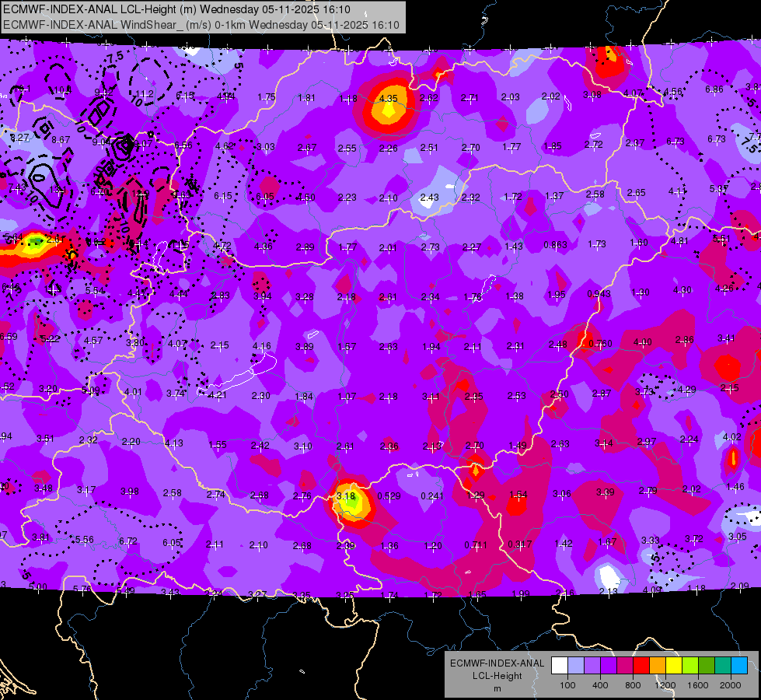Viewport: 761px width, 700px height.
Task: Click the LCL-Height title line at top
Action: click(x=176, y=9)
